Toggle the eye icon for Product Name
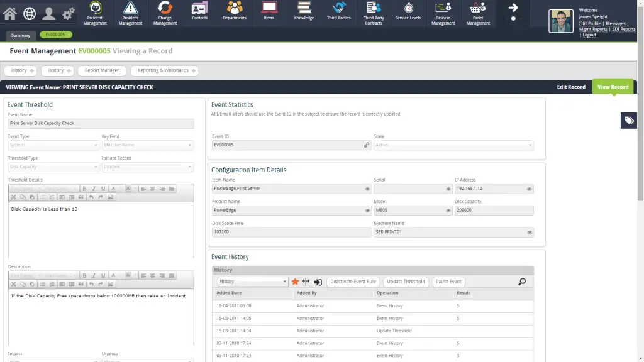The image size is (644, 362). click(x=367, y=211)
